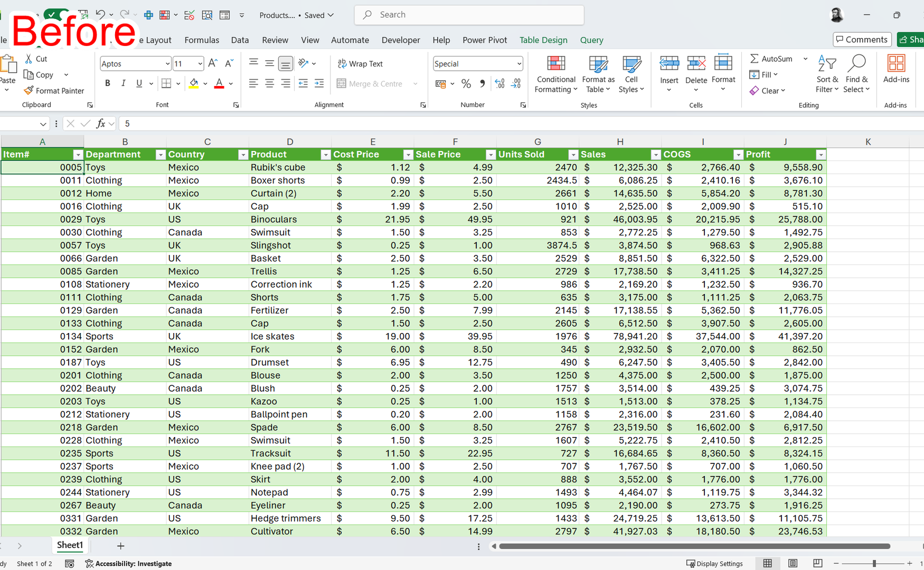Toggle Italic formatting
This screenshot has height=570, width=924.
coord(123,83)
